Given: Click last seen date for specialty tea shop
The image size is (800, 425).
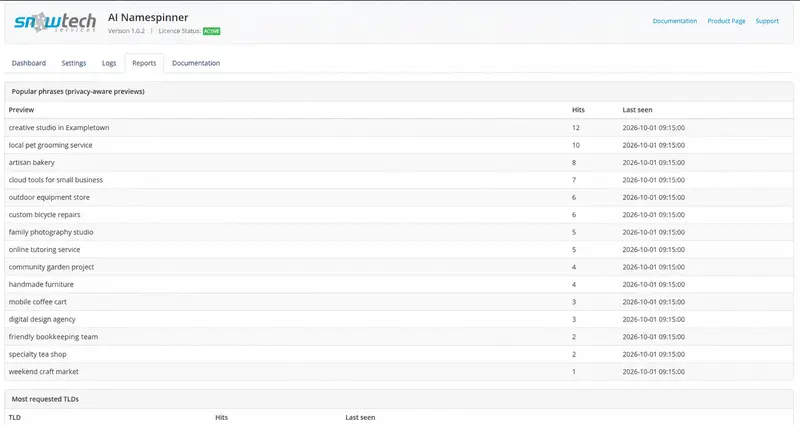Looking at the screenshot, I should click(x=654, y=354).
